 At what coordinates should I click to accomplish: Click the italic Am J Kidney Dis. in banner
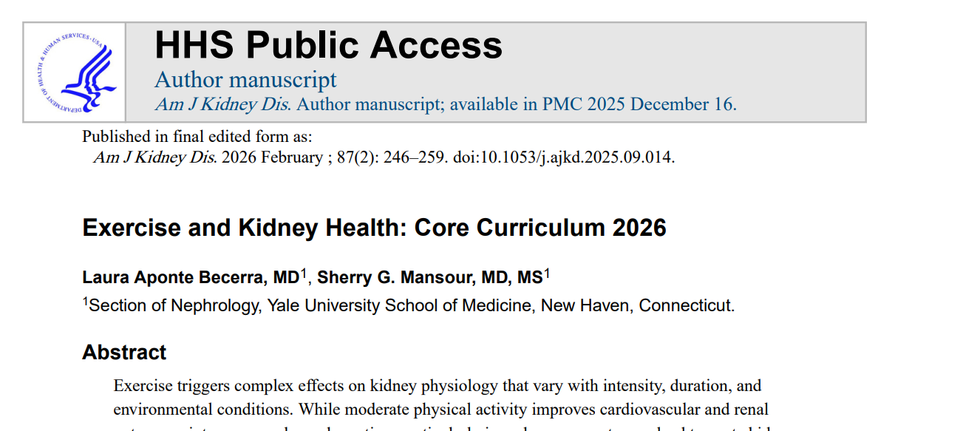[223, 104]
